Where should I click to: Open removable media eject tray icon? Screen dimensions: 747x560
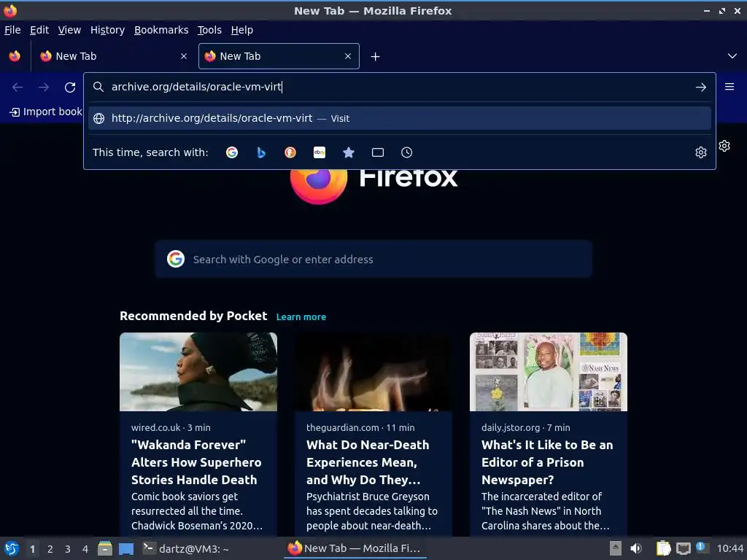pos(616,548)
